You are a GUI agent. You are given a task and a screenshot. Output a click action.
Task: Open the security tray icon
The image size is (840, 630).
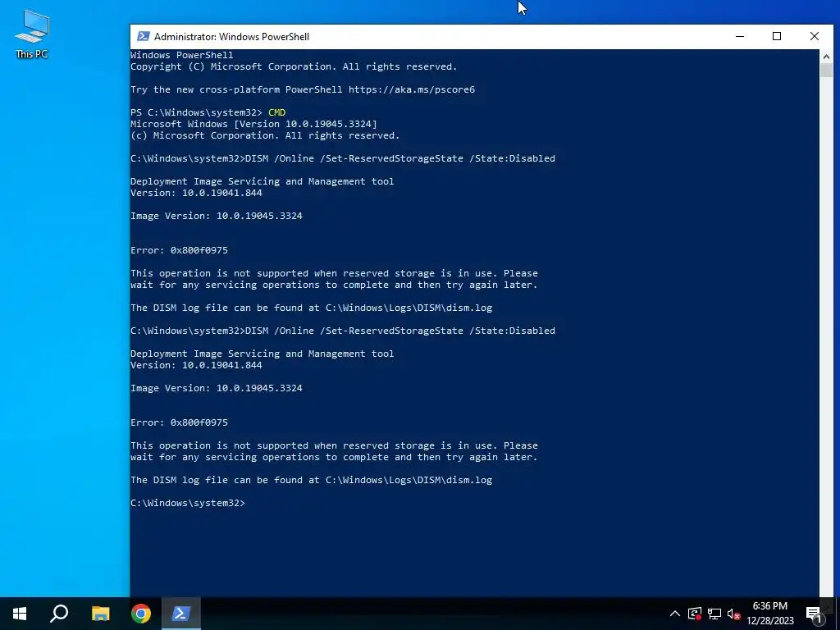pyautogui.click(x=695, y=614)
